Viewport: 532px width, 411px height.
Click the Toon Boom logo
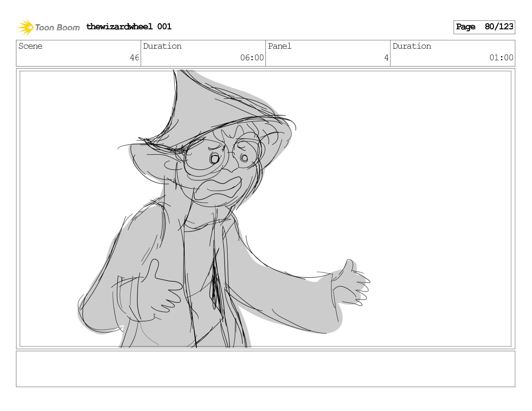click(x=48, y=27)
